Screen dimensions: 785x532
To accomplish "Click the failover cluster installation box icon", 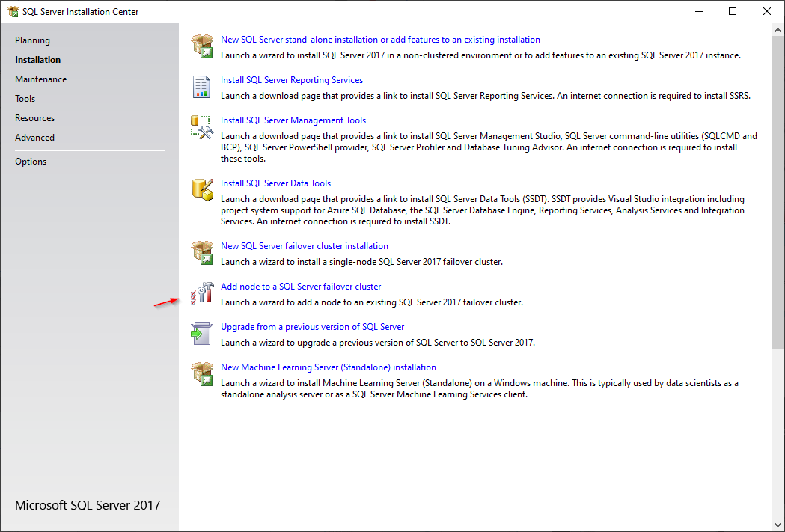I will pos(202,253).
